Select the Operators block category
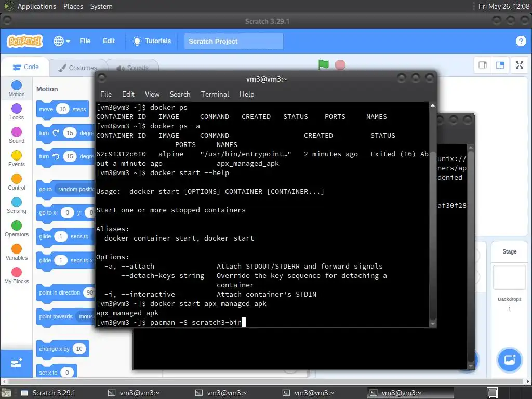532x399 pixels. [x=16, y=229]
